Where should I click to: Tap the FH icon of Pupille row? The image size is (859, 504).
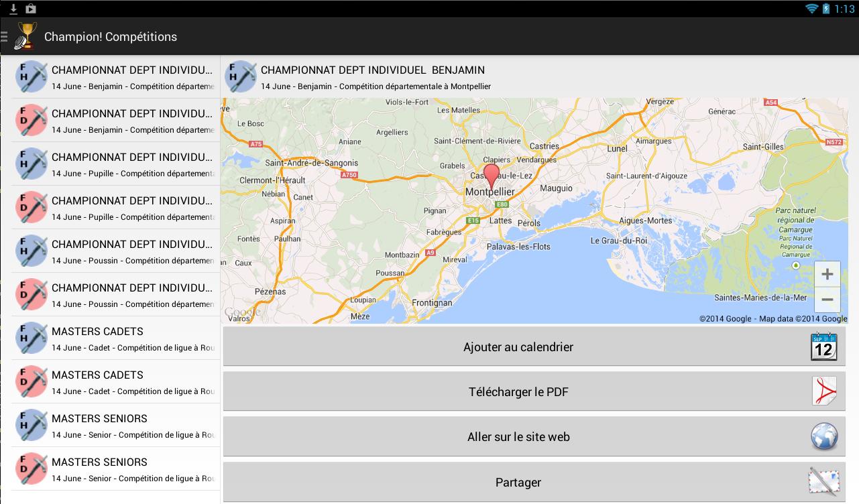pyautogui.click(x=32, y=164)
